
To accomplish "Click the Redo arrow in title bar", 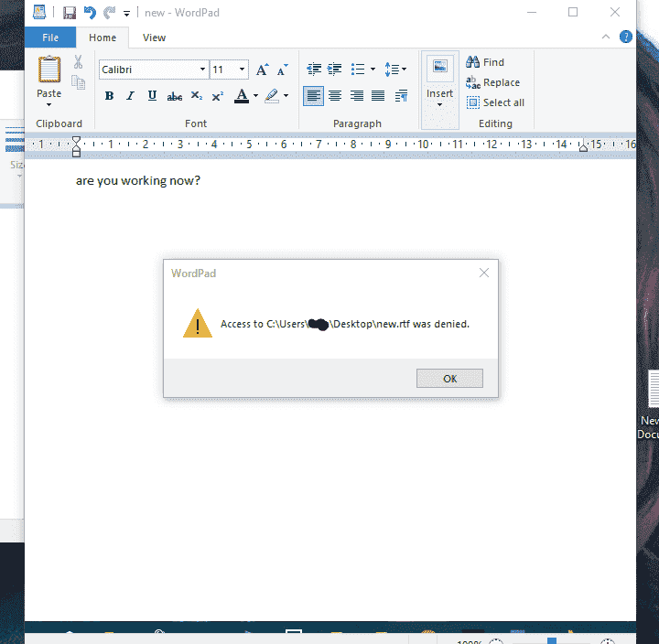I will 109,13.
